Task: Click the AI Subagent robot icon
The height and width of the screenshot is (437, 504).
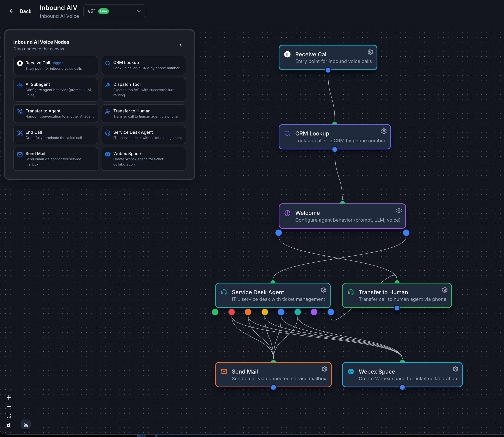Action: 20,85
